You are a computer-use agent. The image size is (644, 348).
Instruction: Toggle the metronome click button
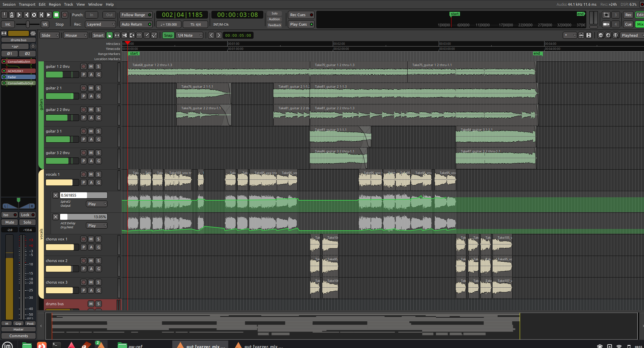pos(12,15)
